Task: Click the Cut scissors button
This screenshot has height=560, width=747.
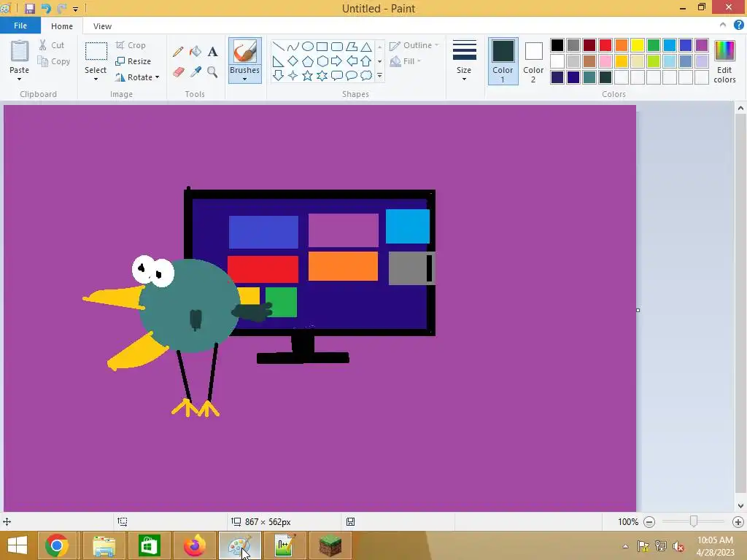Action: point(52,45)
